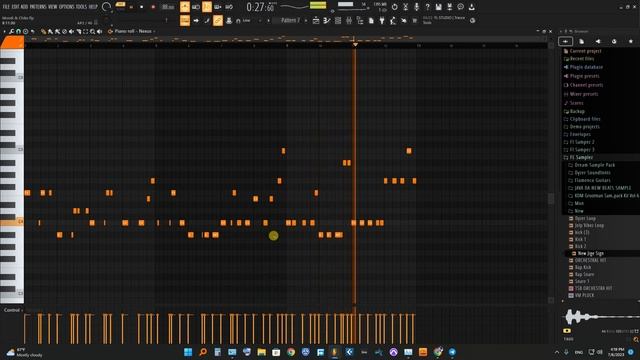Open the TOOLS menu
Screen dimensions: 640x360
81,7
